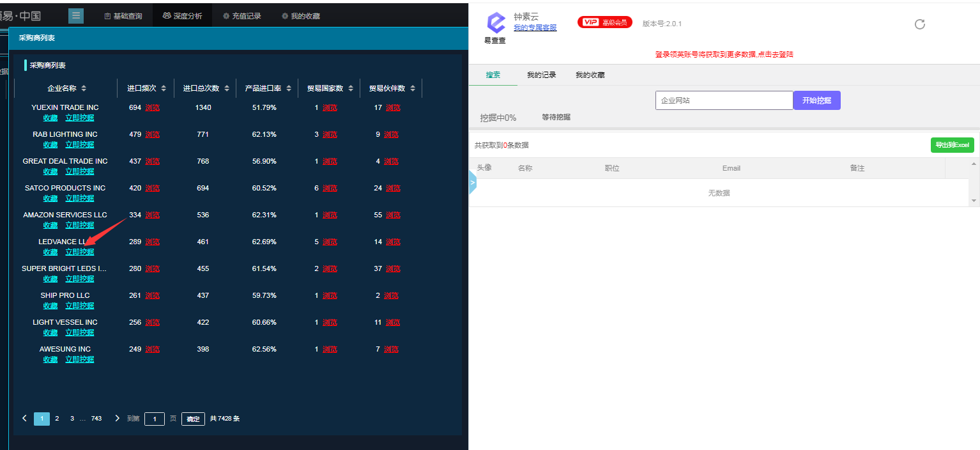The image size is (980, 450).
Task: Click the 职位 column header
Action: point(612,168)
